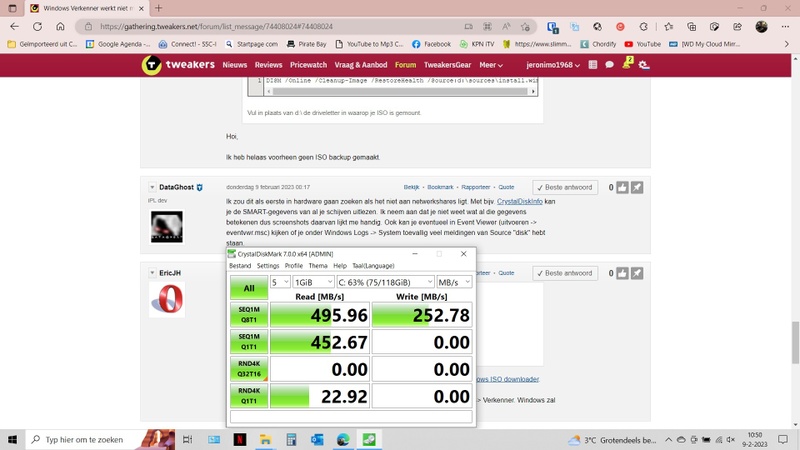The height and width of the screenshot is (450, 800).
Task: Open the tracker list icon next to jeronimo1968
Action: coord(592,65)
